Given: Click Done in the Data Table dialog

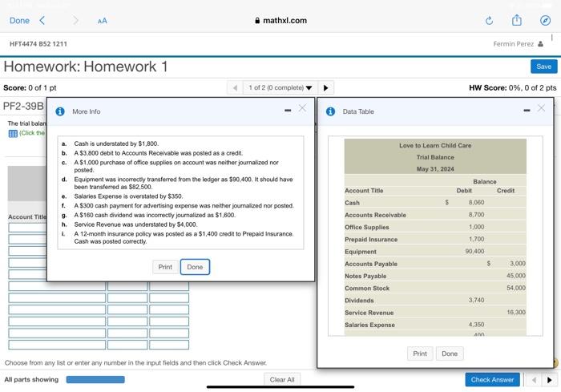Looking at the screenshot, I should click(x=450, y=354).
